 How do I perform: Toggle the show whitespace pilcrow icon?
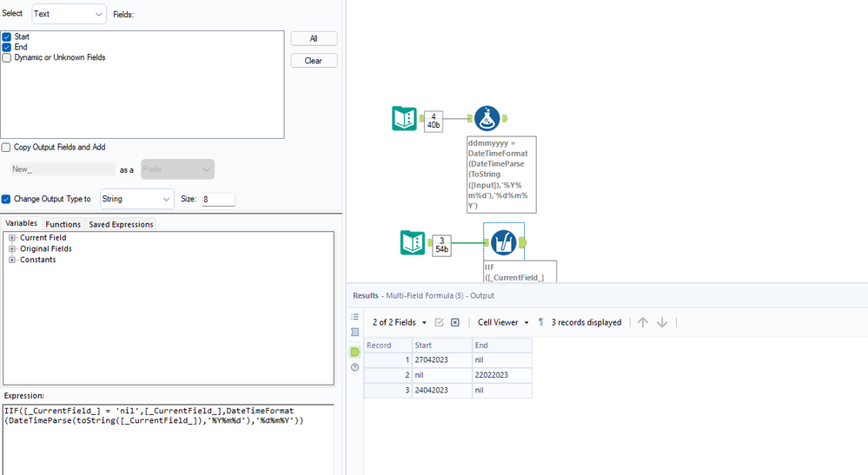coord(540,322)
